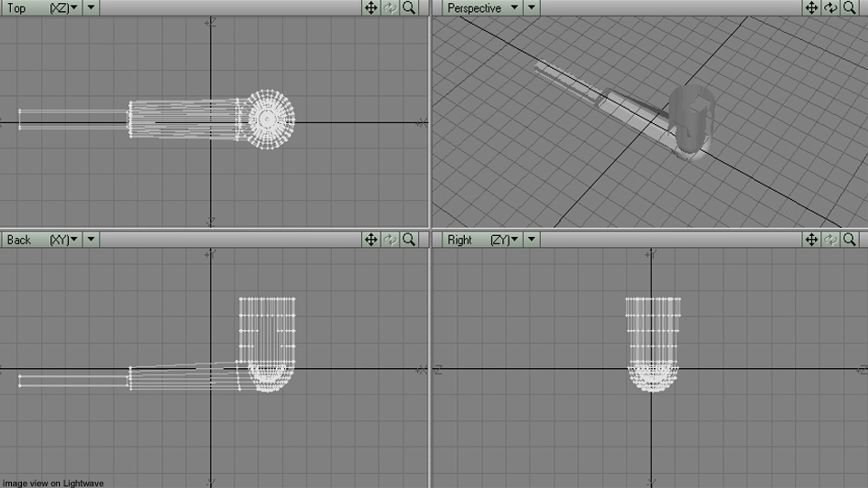Select the zoom magnifier in Top viewport
The image size is (868, 488).
[x=409, y=8]
